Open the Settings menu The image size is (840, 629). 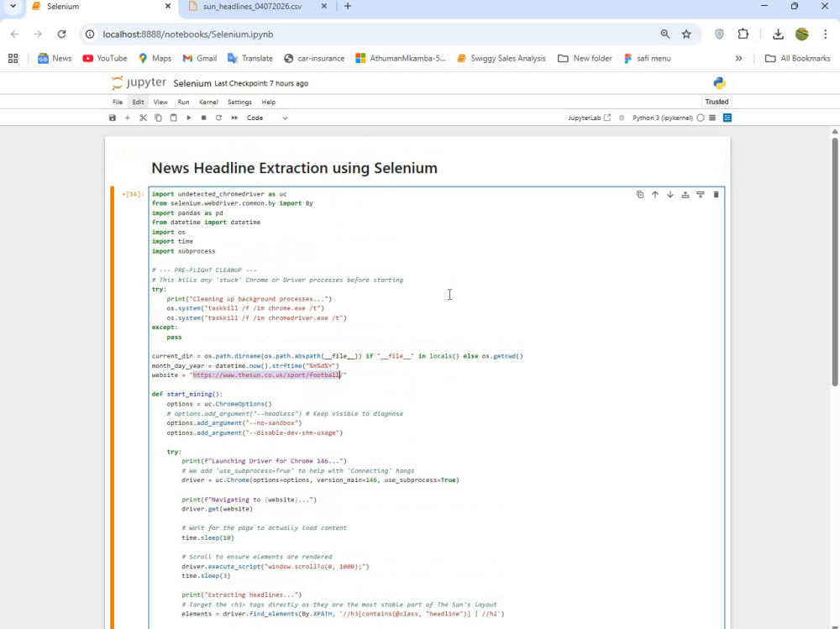tap(239, 102)
